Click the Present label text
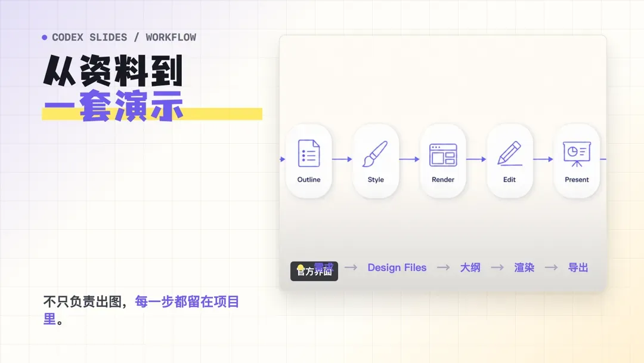Viewport: 644px width, 363px height. click(x=577, y=180)
